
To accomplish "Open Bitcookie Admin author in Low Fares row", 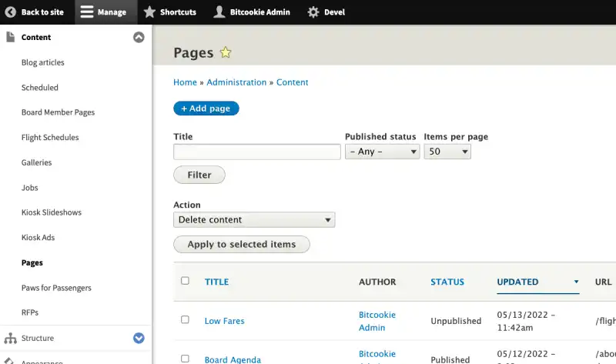I will [377, 321].
